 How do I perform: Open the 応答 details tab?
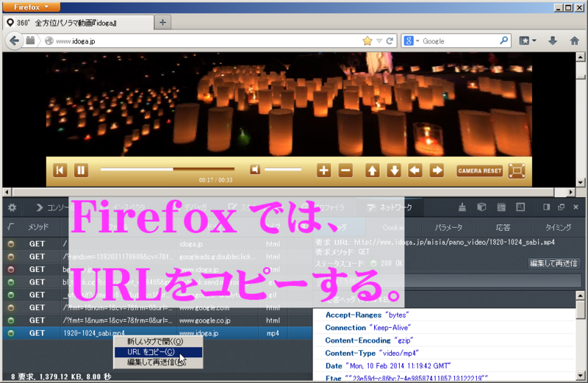pos(503,227)
